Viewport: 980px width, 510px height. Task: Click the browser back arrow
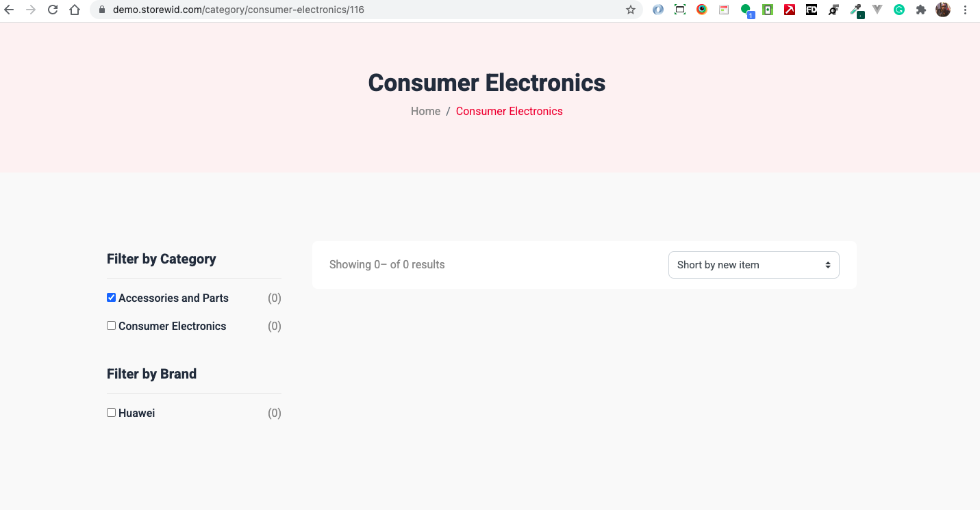click(x=9, y=10)
